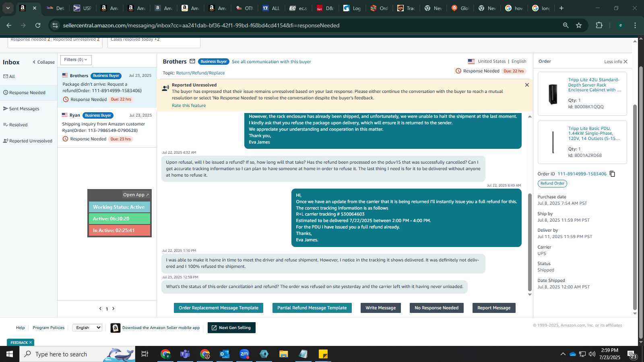Click Rate this feature link
The image size is (644, 362).
click(x=189, y=105)
